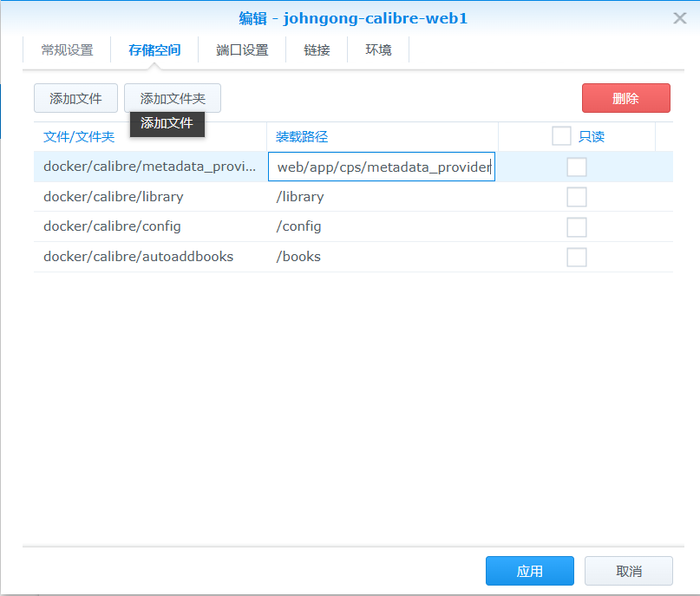Image resolution: width=700 pixels, height=596 pixels.
Task: Open the 端口设置 tab
Action: pos(242,50)
